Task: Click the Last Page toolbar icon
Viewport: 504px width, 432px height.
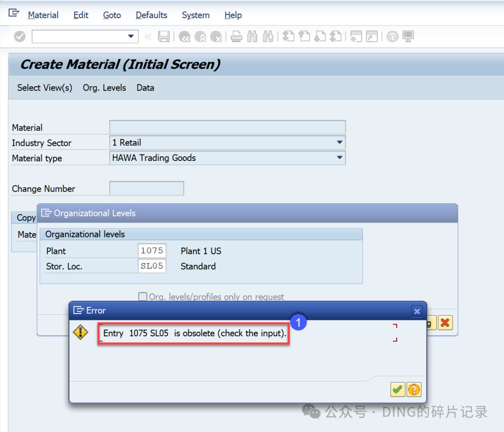Action: 336,36
